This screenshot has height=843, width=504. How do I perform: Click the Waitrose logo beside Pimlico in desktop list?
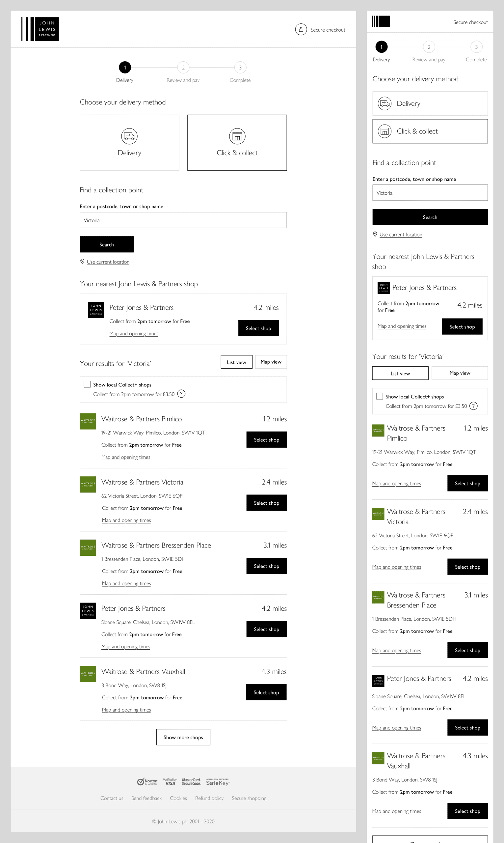(x=88, y=421)
